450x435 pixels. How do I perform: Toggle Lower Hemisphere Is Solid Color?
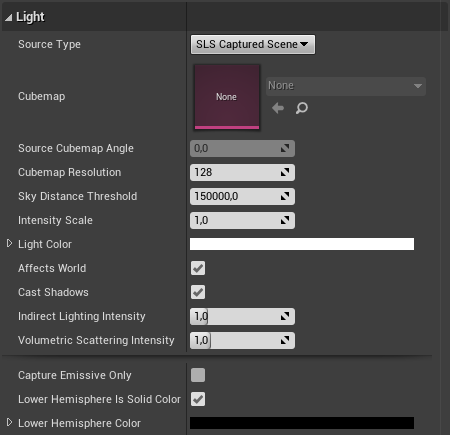[198, 399]
